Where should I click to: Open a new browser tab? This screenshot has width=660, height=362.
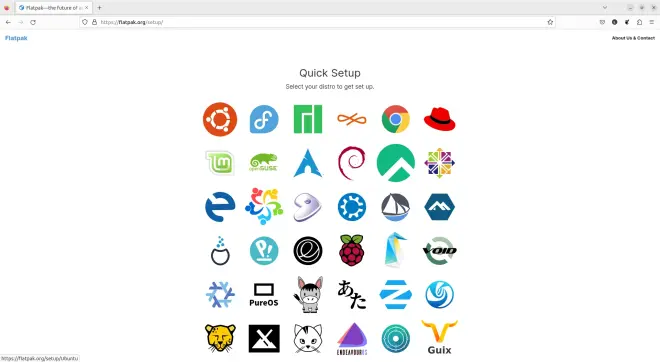pyautogui.click(x=99, y=8)
